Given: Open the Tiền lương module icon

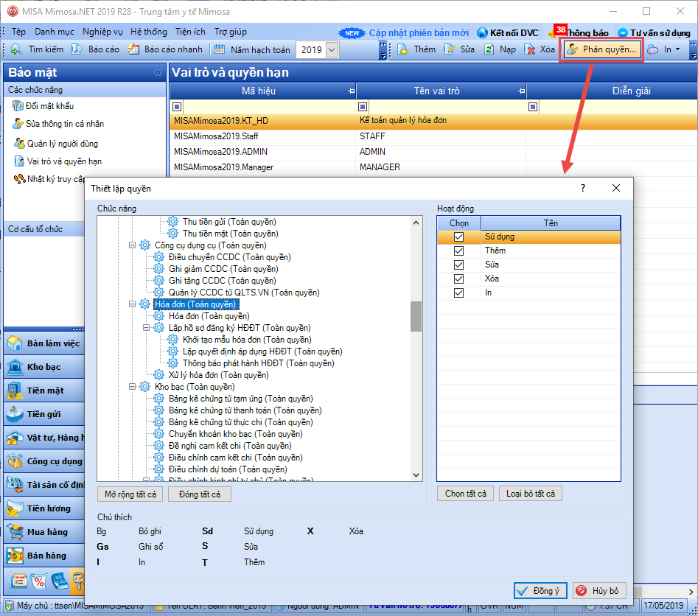Looking at the screenshot, I should 15,508.
